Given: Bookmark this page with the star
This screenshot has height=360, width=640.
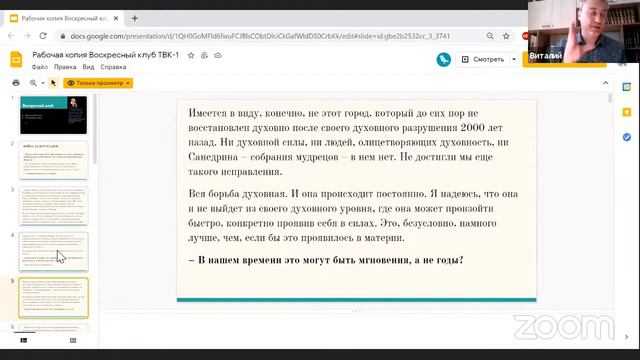Looking at the screenshot, I should 506,36.
